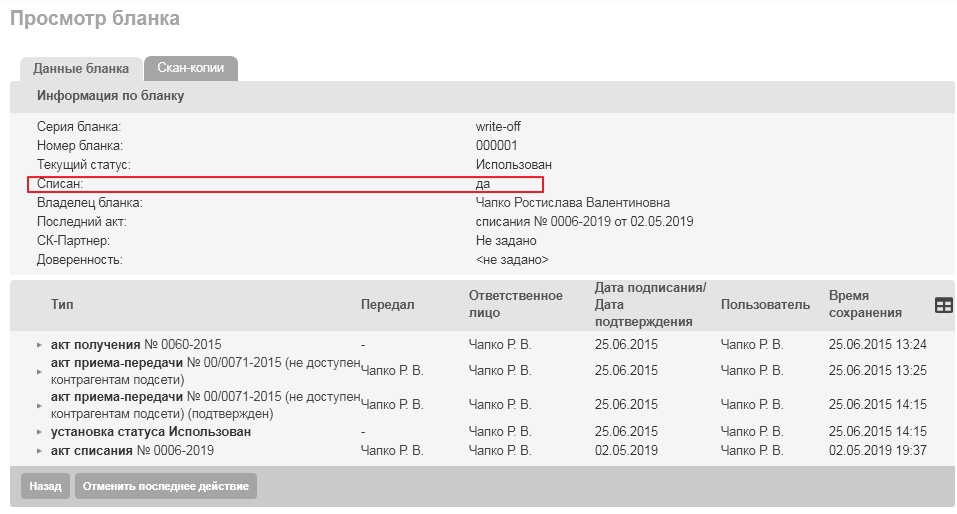Screen dimensions: 957x514
Task: Open the акт списания № 0006-2019 entry text
Action: (132, 451)
